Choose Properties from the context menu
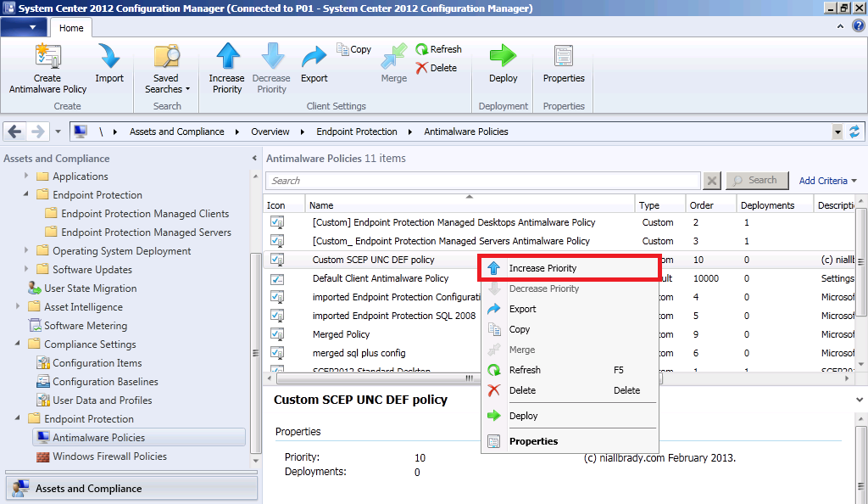 [570, 441]
